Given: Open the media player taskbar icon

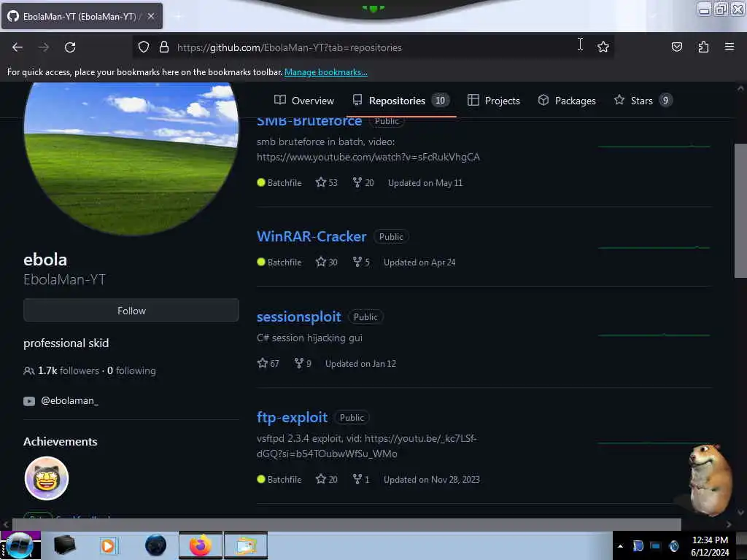Looking at the screenshot, I should point(108,545).
